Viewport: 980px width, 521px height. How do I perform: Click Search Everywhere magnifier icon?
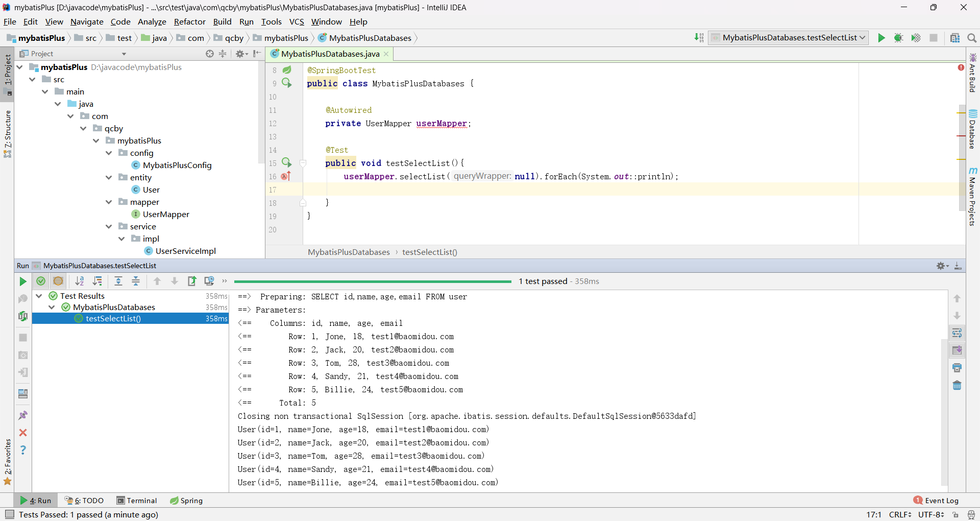971,38
